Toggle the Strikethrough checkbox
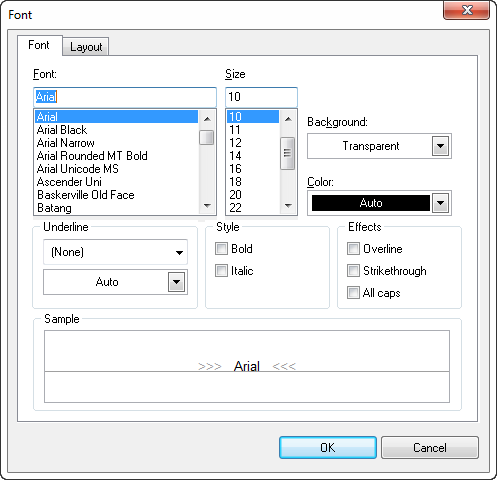The height and width of the screenshot is (480, 497). click(x=353, y=271)
